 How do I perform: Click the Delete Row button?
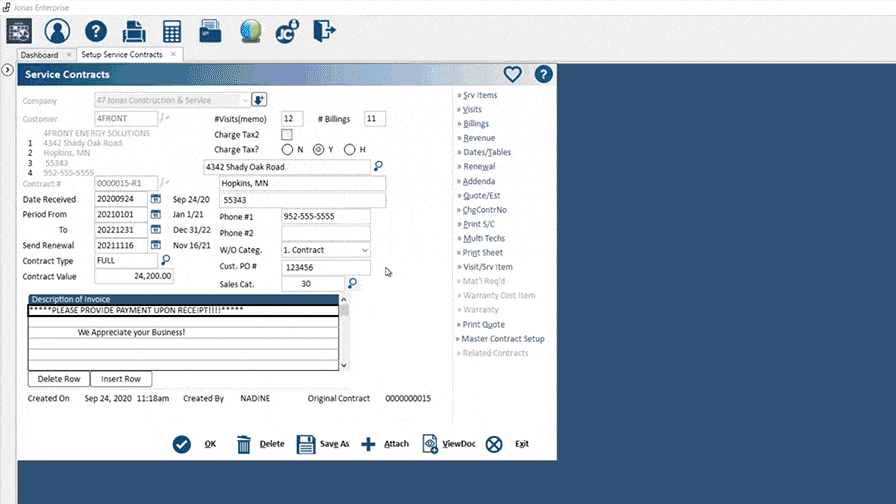59,379
